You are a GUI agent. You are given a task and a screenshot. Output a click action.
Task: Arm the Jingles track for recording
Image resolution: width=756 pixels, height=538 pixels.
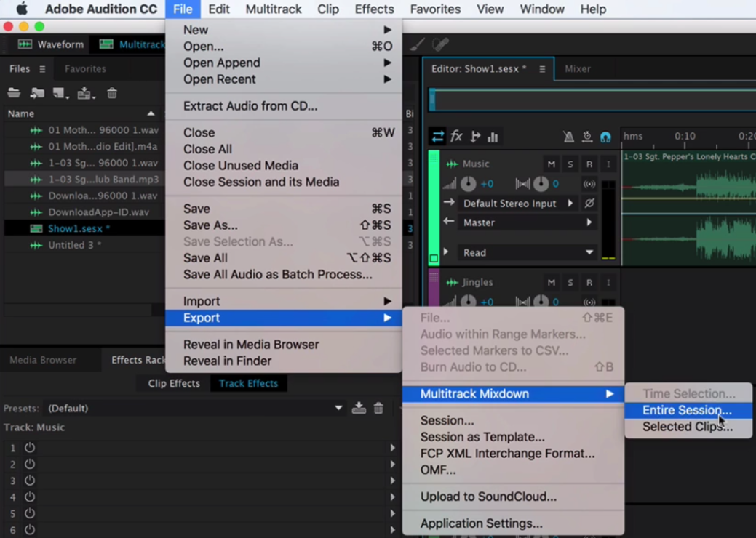click(589, 282)
